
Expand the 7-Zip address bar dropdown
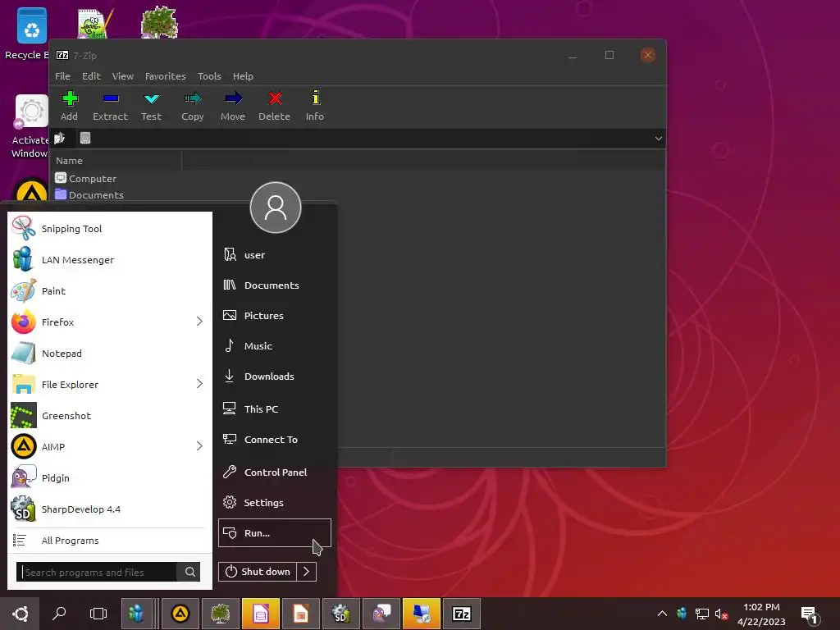659,138
